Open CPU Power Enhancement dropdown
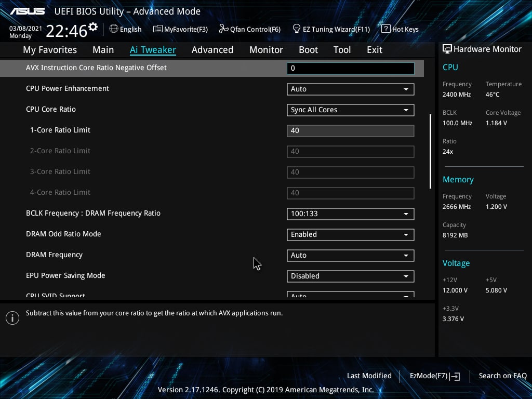532x399 pixels. coord(350,89)
